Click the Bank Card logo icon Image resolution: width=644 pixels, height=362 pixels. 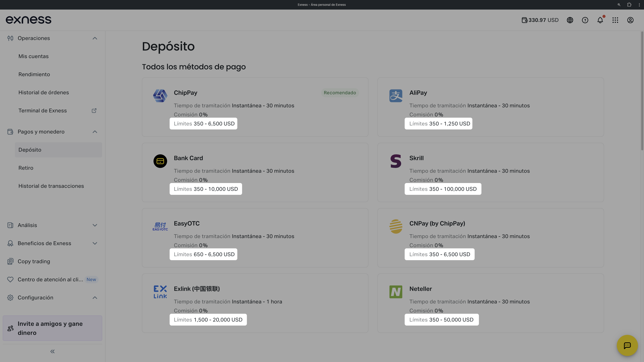coord(160,161)
